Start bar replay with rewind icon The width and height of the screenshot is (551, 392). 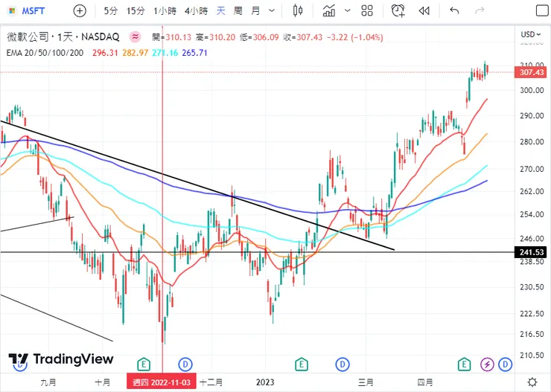(x=424, y=11)
